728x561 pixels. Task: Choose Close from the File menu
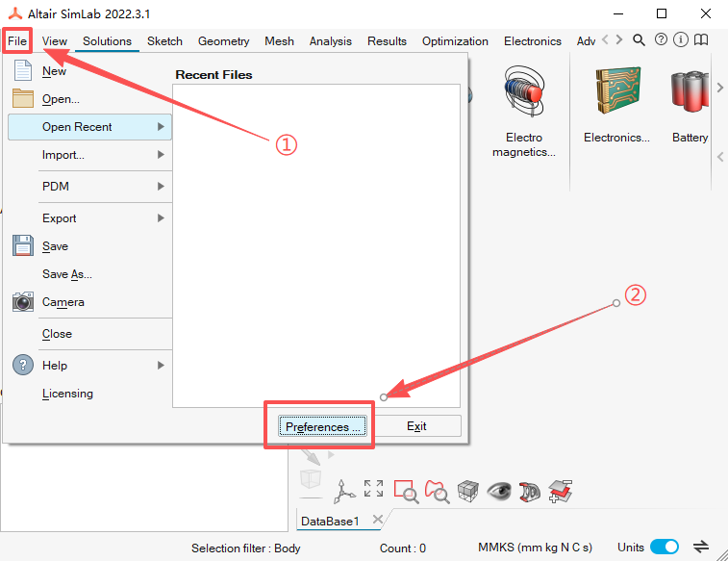click(57, 334)
